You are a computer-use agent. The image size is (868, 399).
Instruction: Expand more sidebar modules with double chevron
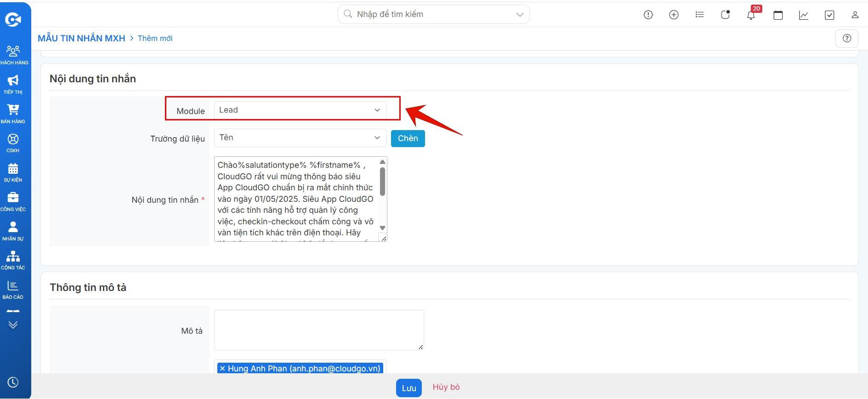pos(13,325)
